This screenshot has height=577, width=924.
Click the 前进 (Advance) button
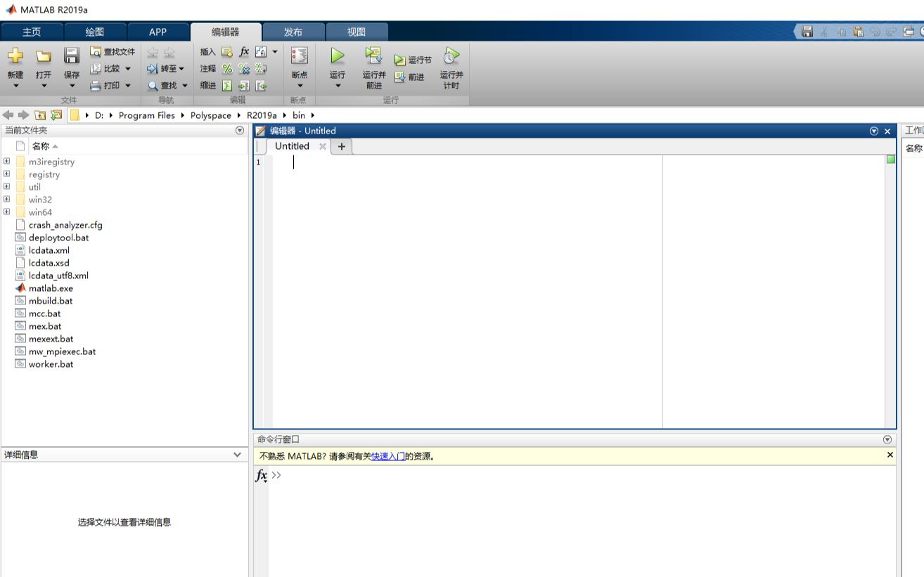pos(410,77)
